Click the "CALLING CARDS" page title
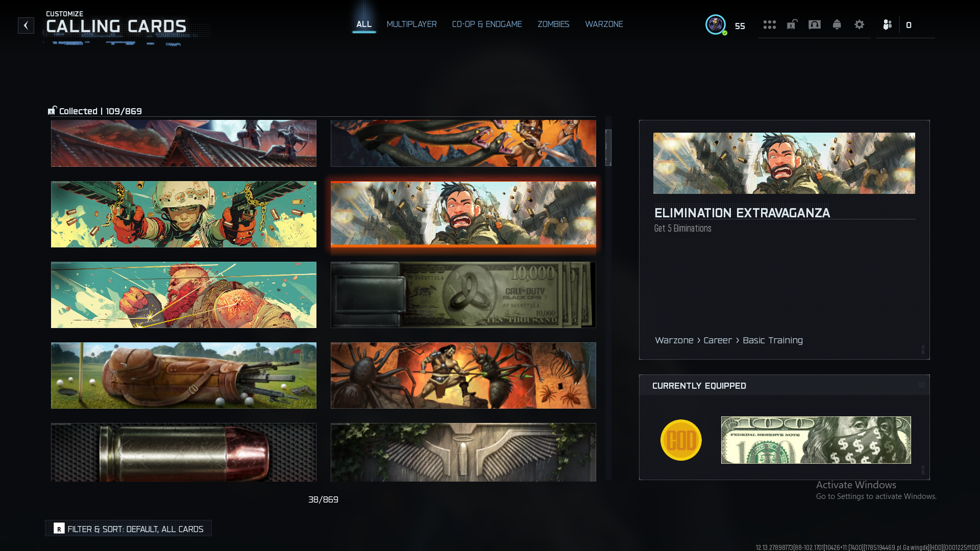The image size is (980, 551). (116, 26)
